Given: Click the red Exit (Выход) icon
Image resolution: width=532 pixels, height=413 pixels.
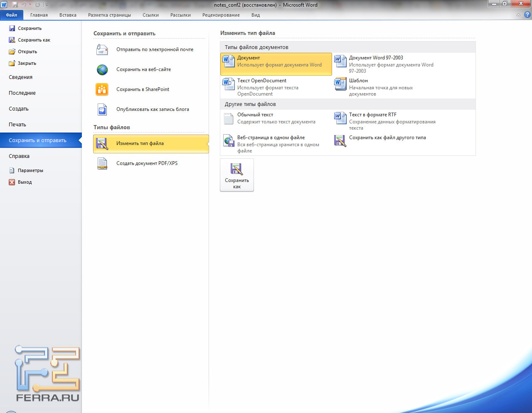Looking at the screenshot, I should point(12,182).
